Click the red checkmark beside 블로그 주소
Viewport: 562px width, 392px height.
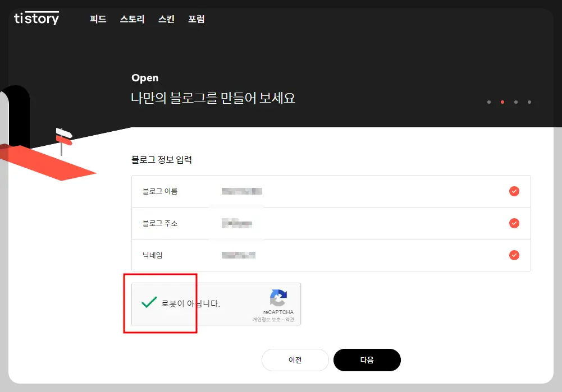(x=514, y=223)
